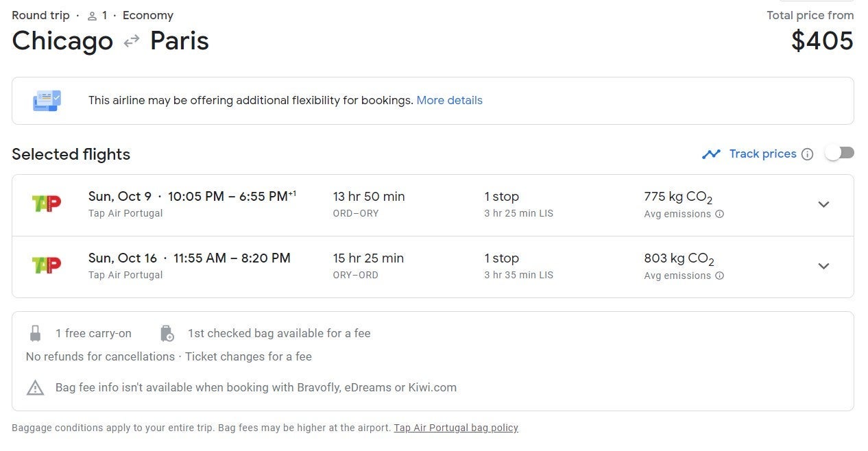Click the flexible booking ticket icon

47,101
